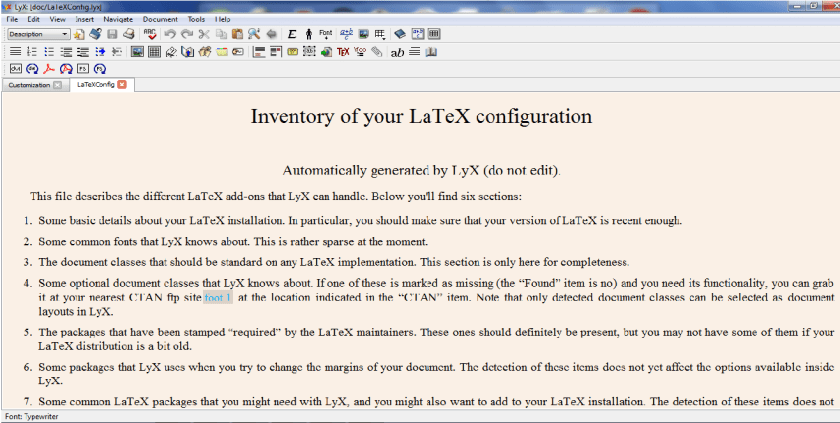
Task: Insert a cross-reference icon
Action: click(x=188, y=52)
